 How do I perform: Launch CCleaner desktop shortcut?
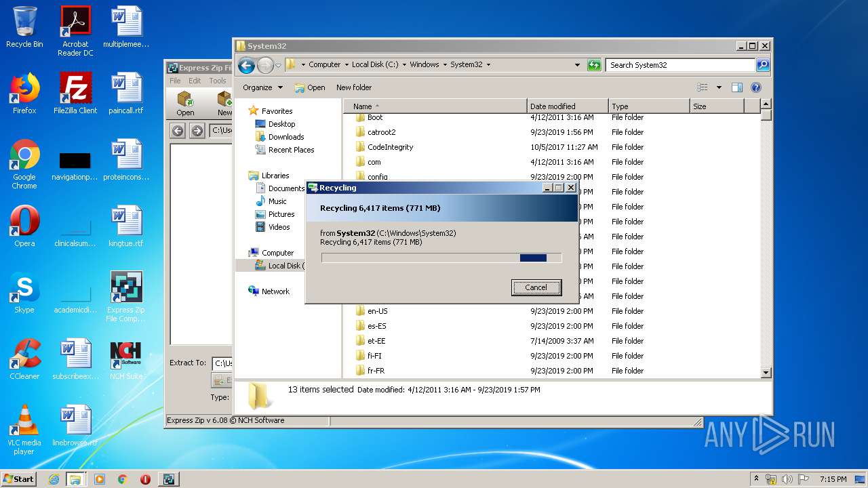coord(24,359)
